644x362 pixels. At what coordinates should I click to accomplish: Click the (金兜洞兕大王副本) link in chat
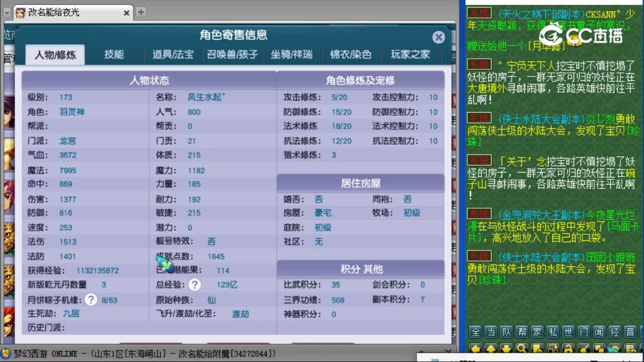pyautogui.click(x=541, y=215)
